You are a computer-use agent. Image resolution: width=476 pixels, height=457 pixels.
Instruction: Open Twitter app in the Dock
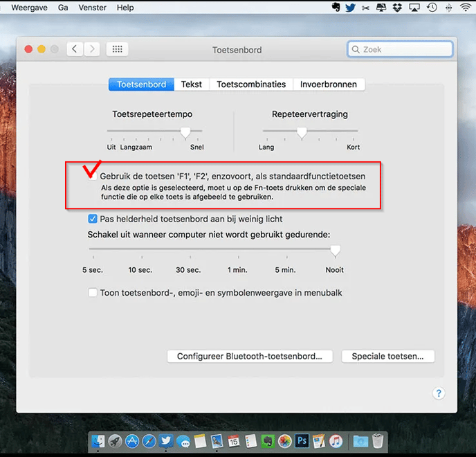pos(166,441)
